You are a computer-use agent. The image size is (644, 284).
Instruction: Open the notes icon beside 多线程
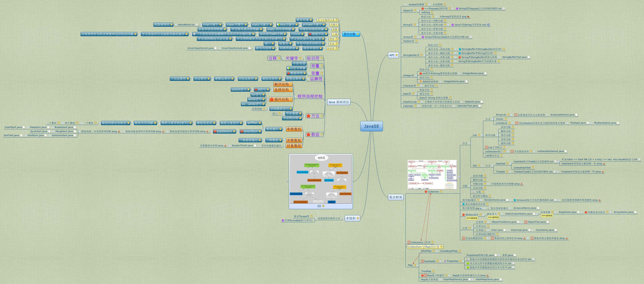pos(358,218)
